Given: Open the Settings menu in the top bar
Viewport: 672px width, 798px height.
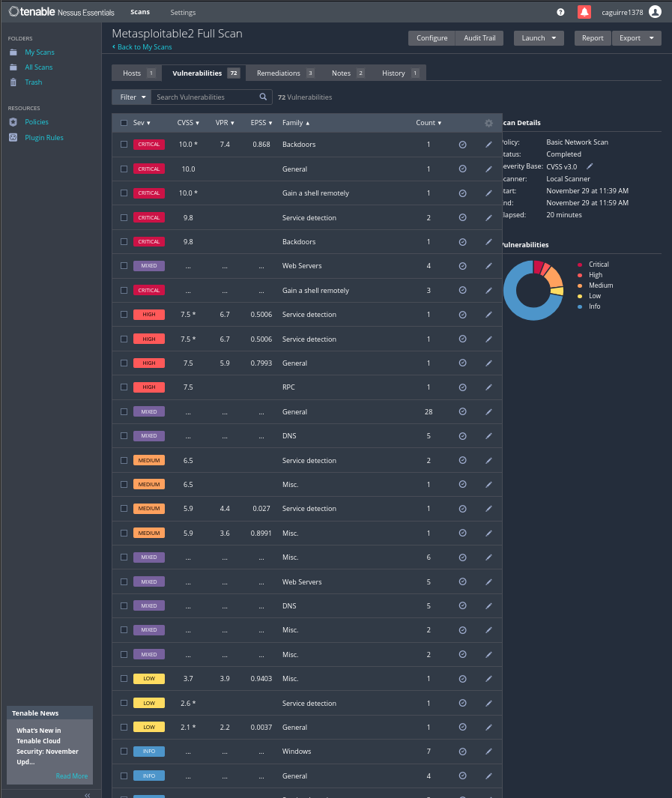Looking at the screenshot, I should (183, 13).
